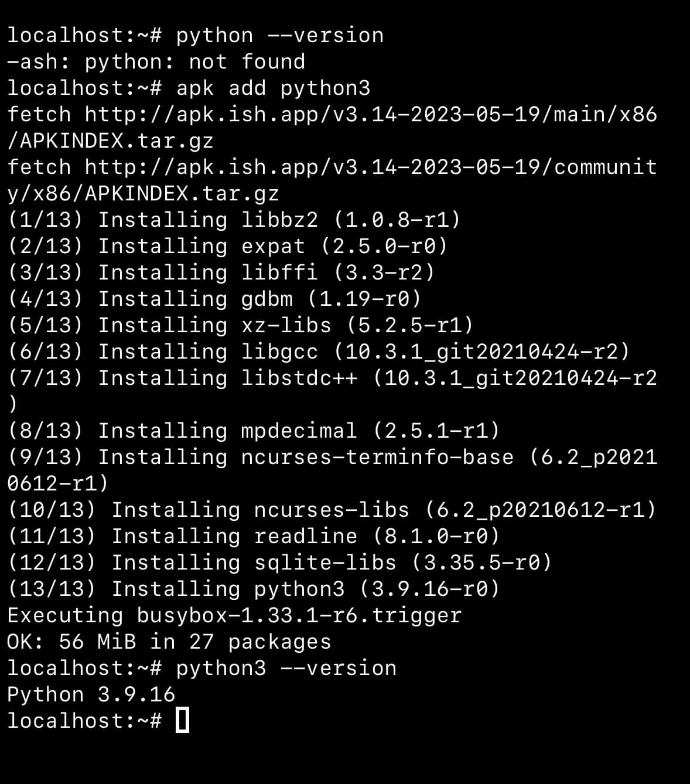Click the terminal cursor block at the prompt
The width and height of the screenshot is (690, 784).
click(182, 720)
